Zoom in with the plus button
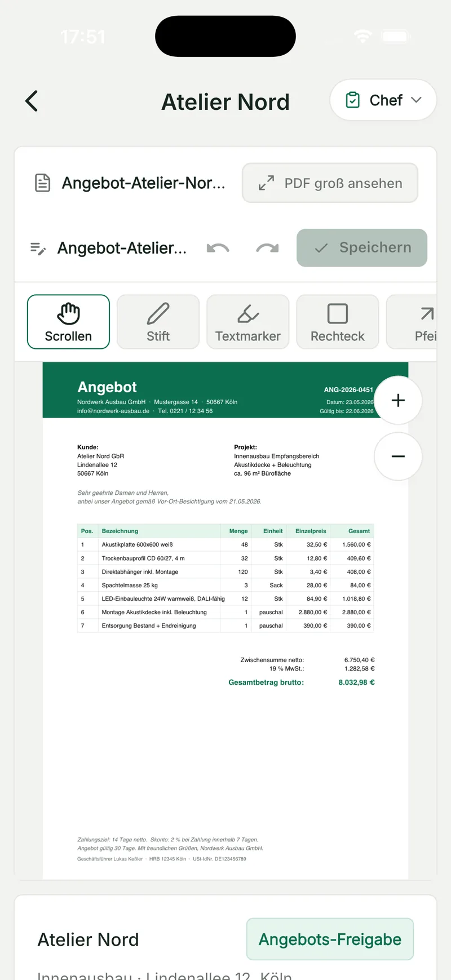 click(398, 400)
